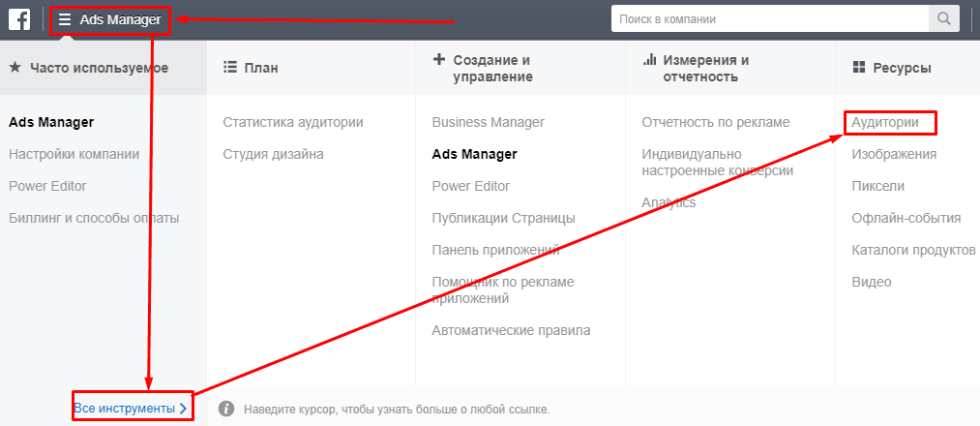Select Часто используемое section header
This screenshot has height=426, width=980.
point(104,68)
